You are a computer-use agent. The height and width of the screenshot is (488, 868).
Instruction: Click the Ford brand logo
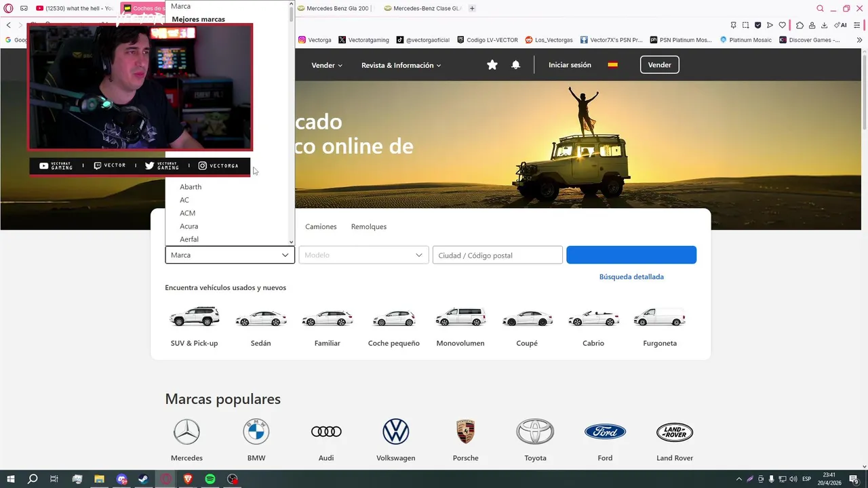click(605, 432)
